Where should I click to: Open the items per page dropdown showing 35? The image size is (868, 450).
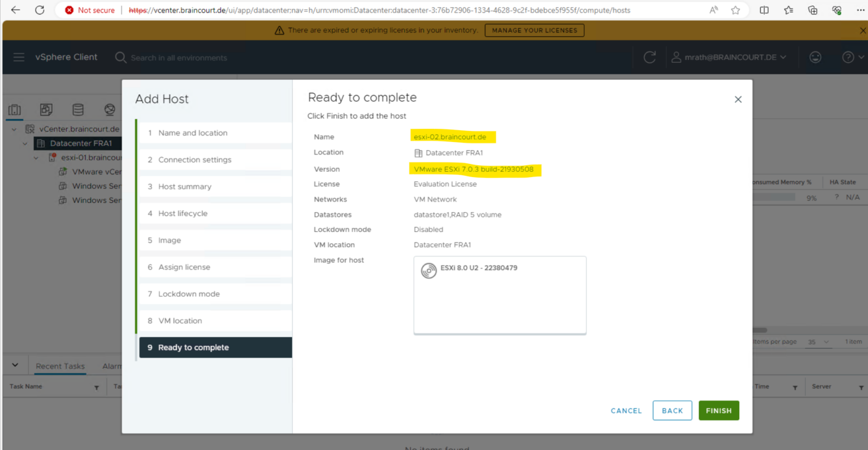818,341
